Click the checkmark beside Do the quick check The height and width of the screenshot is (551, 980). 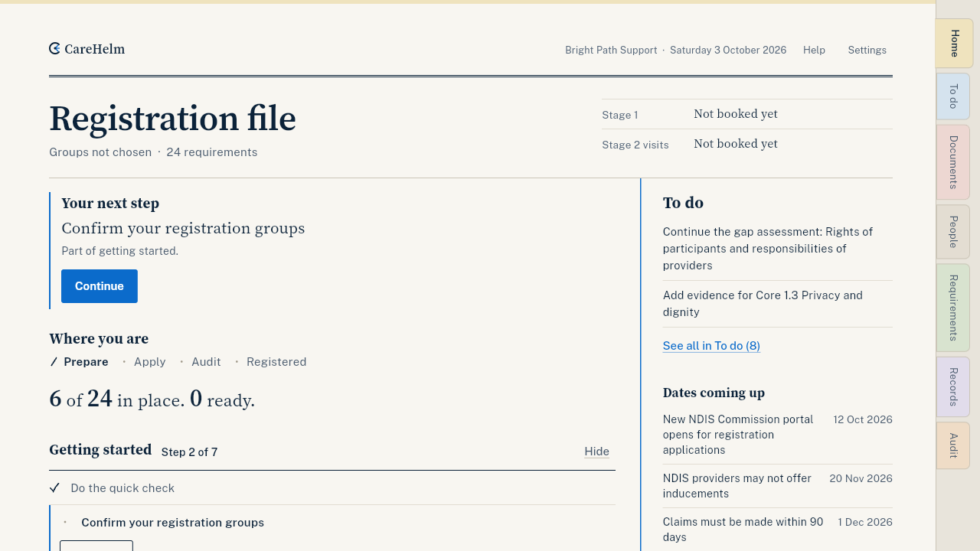coord(54,487)
